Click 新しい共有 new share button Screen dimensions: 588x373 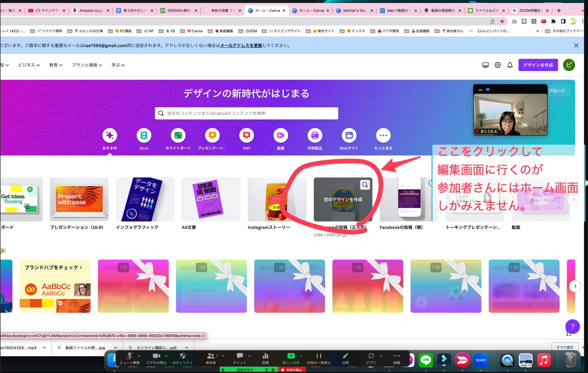(291, 358)
